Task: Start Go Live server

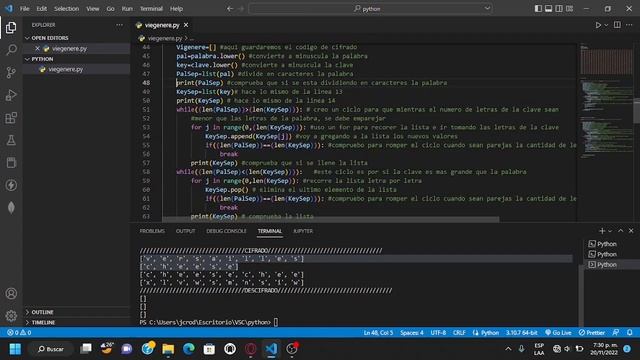Action: (x=558, y=333)
